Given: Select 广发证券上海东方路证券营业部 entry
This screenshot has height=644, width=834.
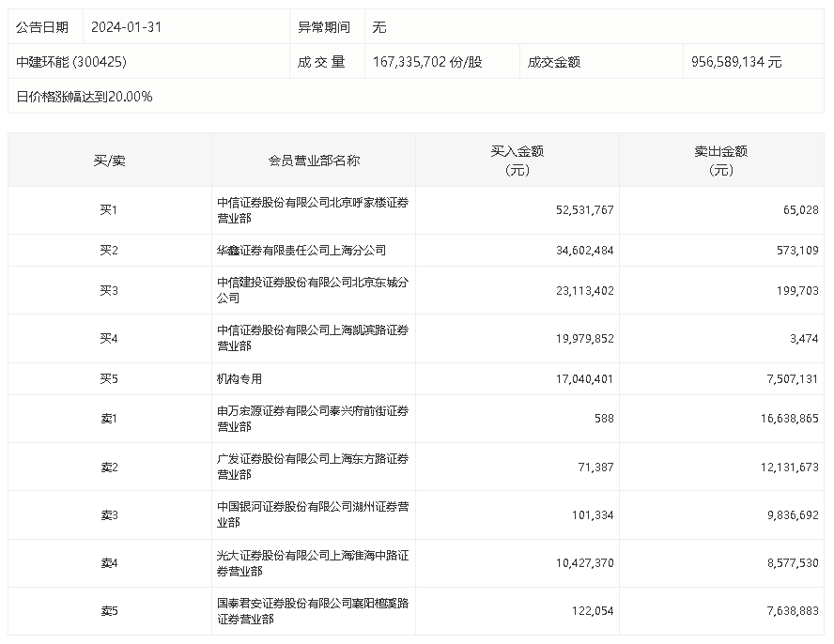Looking at the screenshot, I should 313,467.
